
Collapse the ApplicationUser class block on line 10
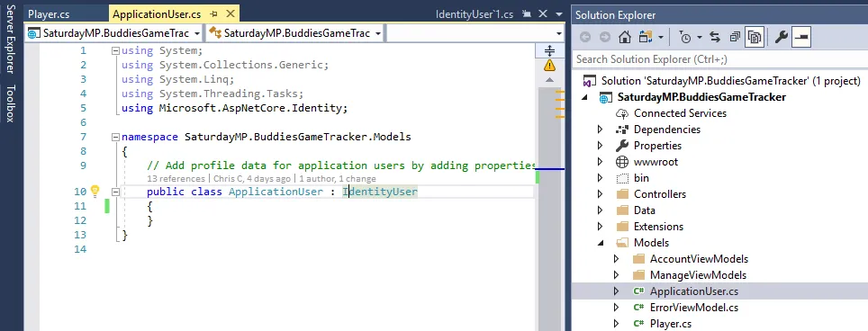[115, 192]
